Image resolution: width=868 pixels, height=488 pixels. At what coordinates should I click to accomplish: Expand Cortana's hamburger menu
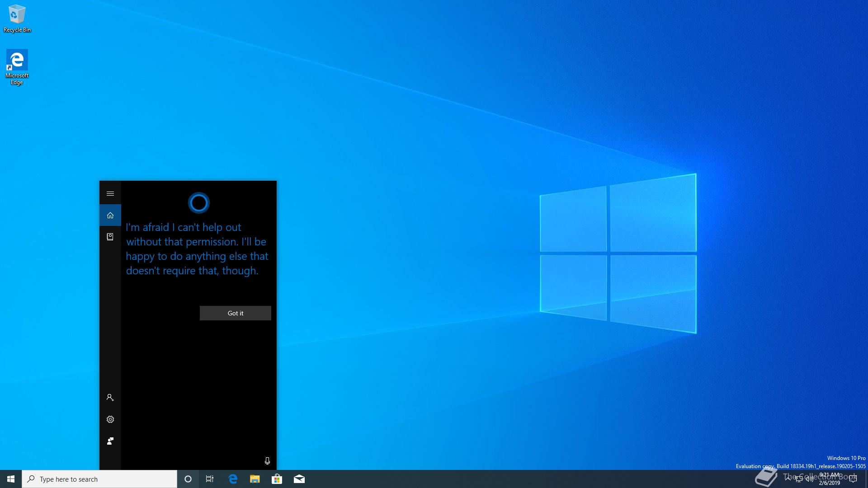[110, 193]
